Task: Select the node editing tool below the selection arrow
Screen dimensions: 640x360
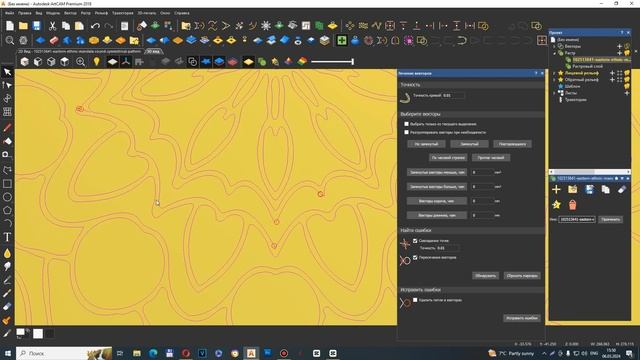Action: coord(7,85)
